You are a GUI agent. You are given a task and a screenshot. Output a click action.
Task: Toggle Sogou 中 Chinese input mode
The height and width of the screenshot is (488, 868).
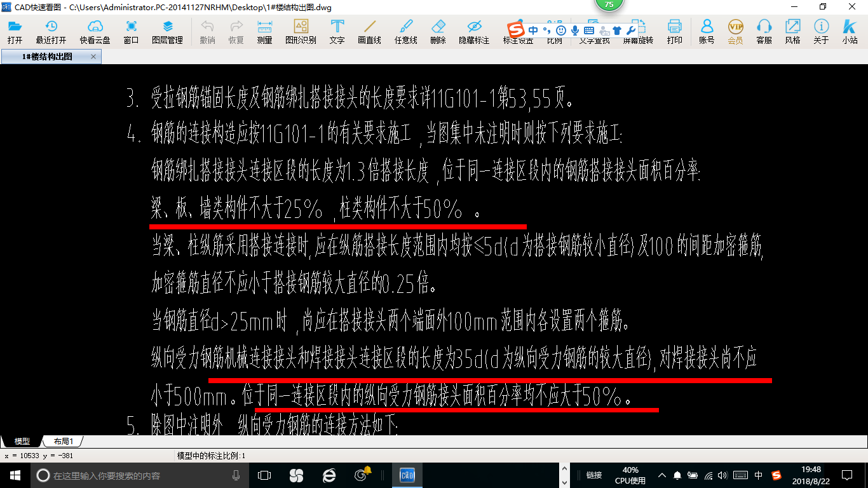coord(533,30)
